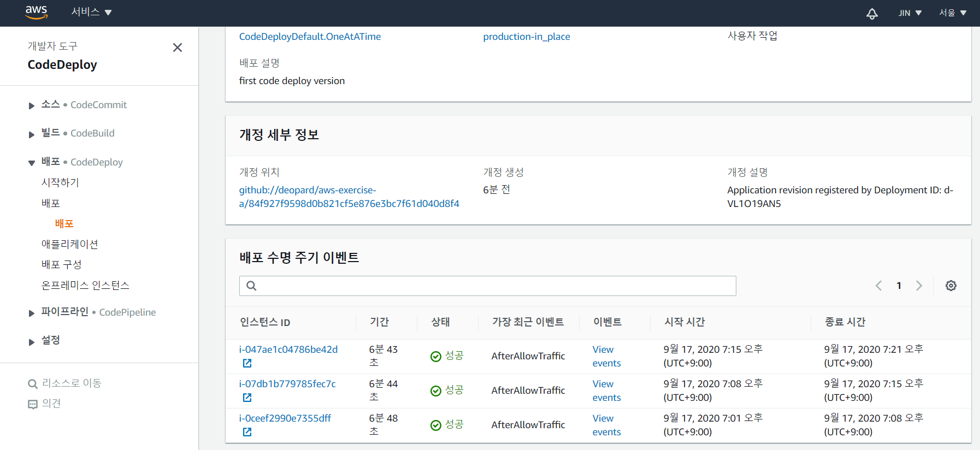Viewport: 980px width, 450px height.
Task: Open external link icon for i-047ae1c04786be42d
Action: click(x=247, y=363)
